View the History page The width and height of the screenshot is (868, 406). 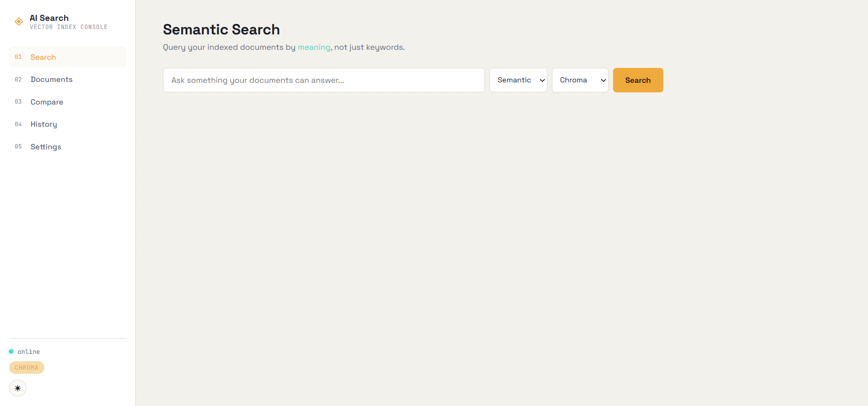point(67,124)
